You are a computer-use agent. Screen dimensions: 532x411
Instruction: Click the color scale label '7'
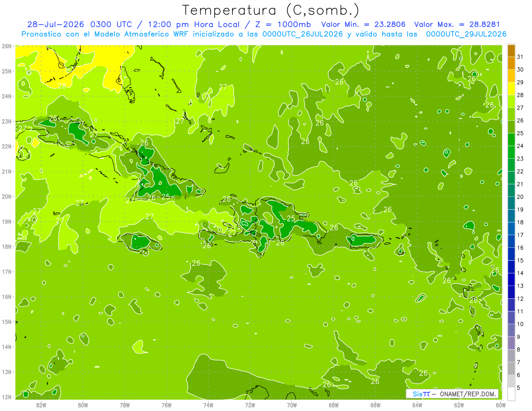(519, 362)
